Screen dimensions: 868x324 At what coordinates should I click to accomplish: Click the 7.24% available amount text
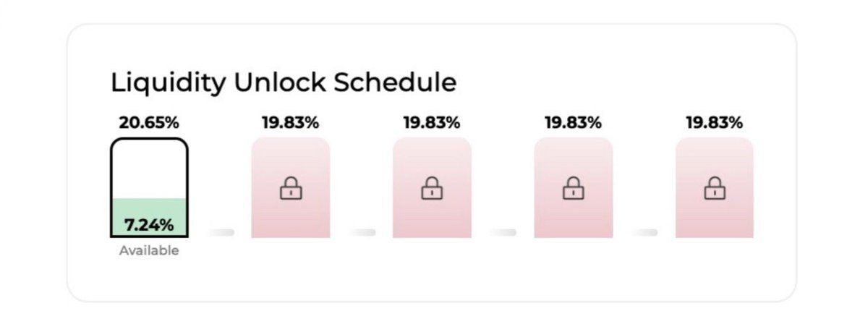click(149, 225)
